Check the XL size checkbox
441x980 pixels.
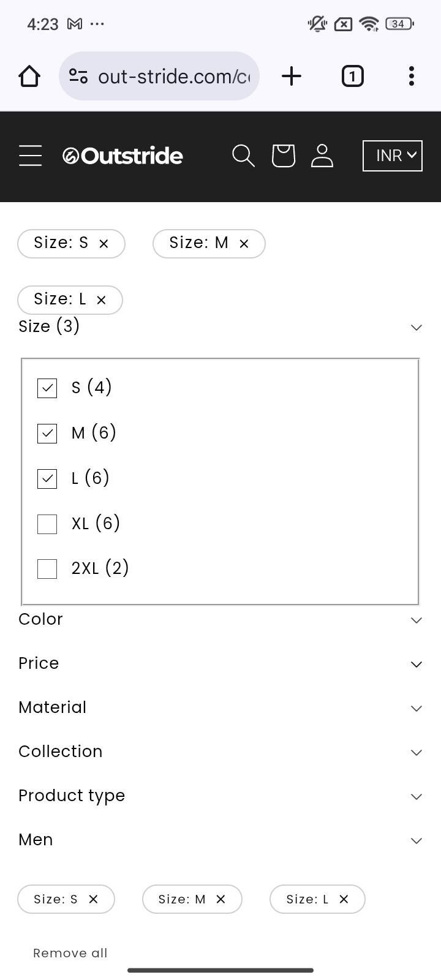[x=47, y=524]
